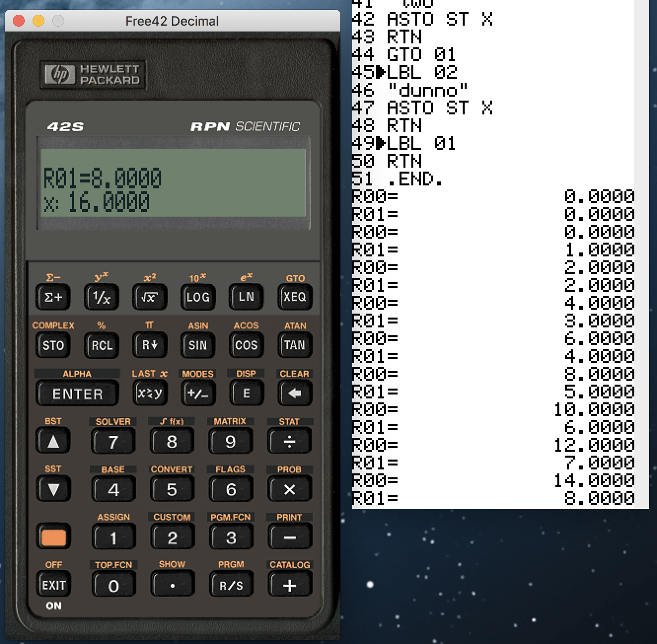
Task: Click the RCL recall key
Action: tap(101, 345)
